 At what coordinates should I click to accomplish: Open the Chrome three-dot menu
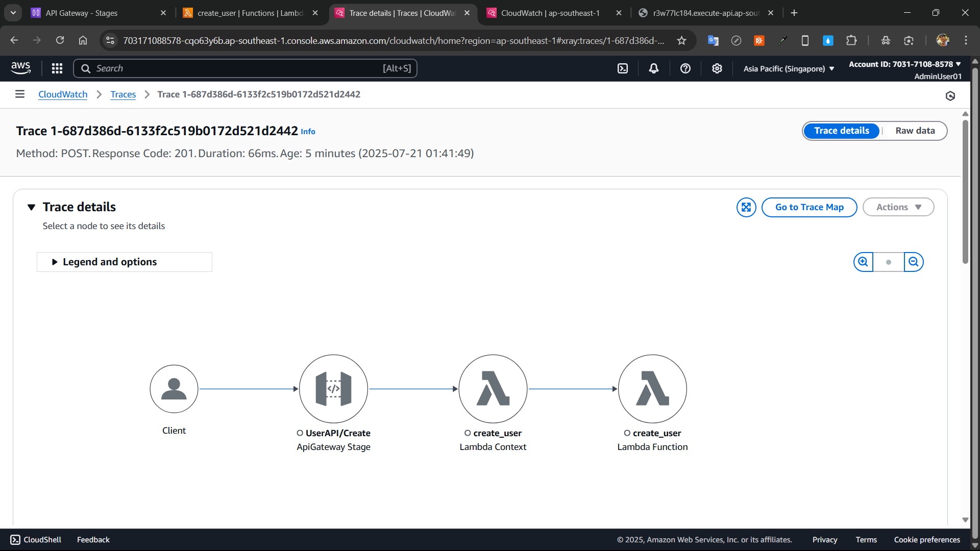[x=966, y=40]
